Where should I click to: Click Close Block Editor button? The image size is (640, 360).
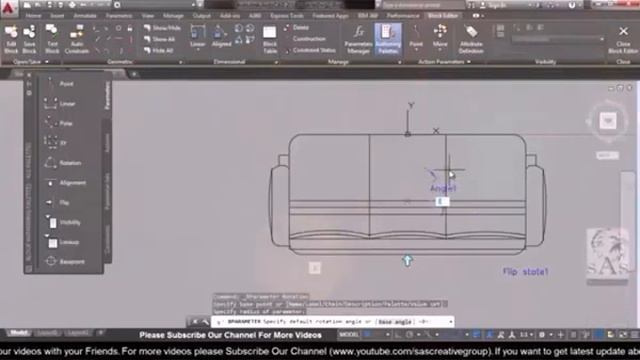pyautogui.click(x=623, y=39)
